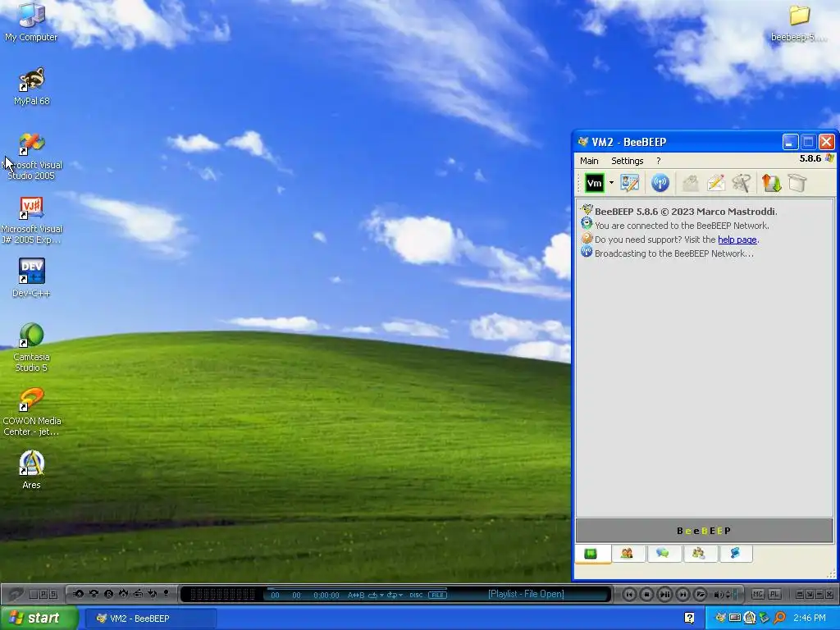Toggle A↔B repeat in media bar display

(x=356, y=596)
